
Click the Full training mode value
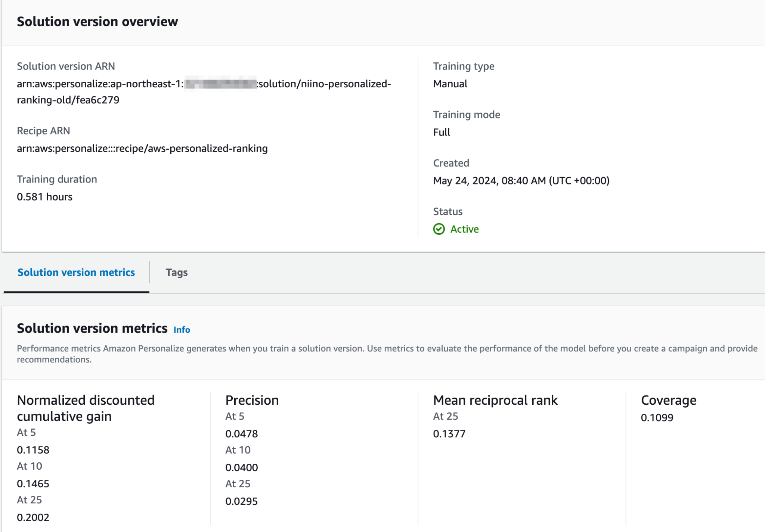(x=442, y=132)
